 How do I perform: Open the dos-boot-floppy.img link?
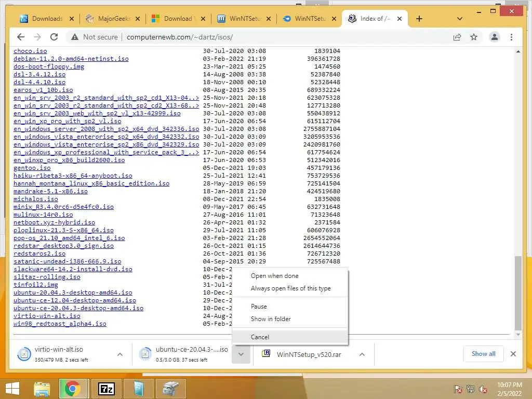(48, 66)
